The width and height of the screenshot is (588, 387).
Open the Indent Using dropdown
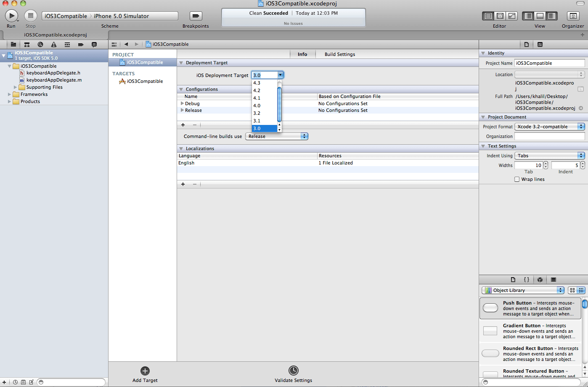[550, 156]
